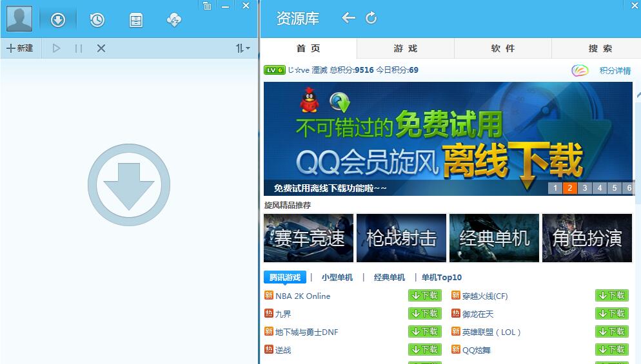The image size is (641, 364).
Task: Switch to the 软件 tab
Action: (503, 48)
